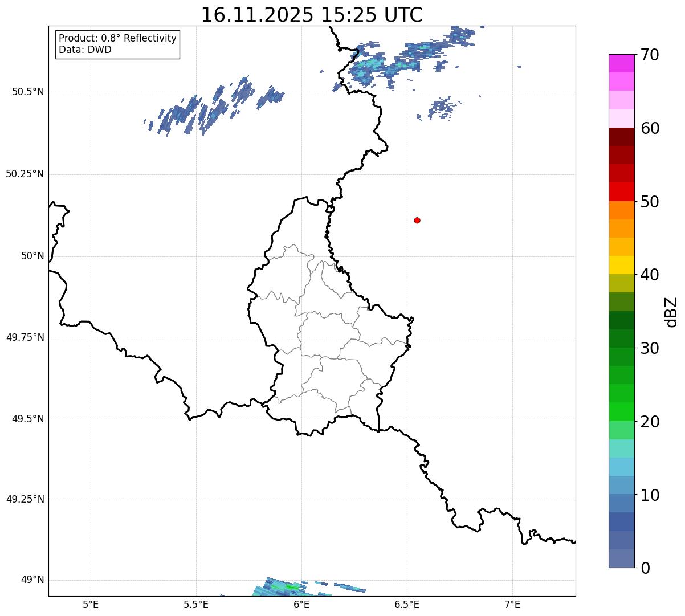The height and width of the screenshot is (616, 685).
Task: Pick the very pale pink swatch just above 60 dBZ
Action: (622, 119)
